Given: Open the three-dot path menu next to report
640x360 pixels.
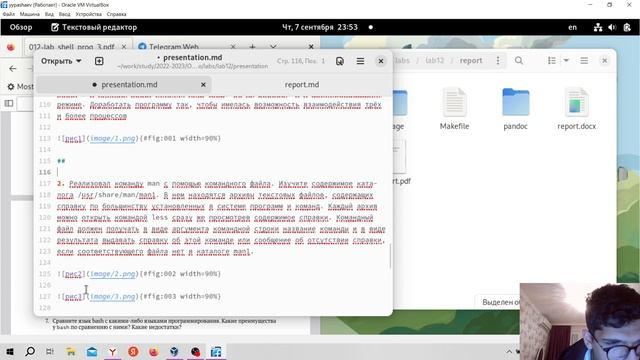Looking at the screenshot, I should pyautogui.click(x=498, y=60).
